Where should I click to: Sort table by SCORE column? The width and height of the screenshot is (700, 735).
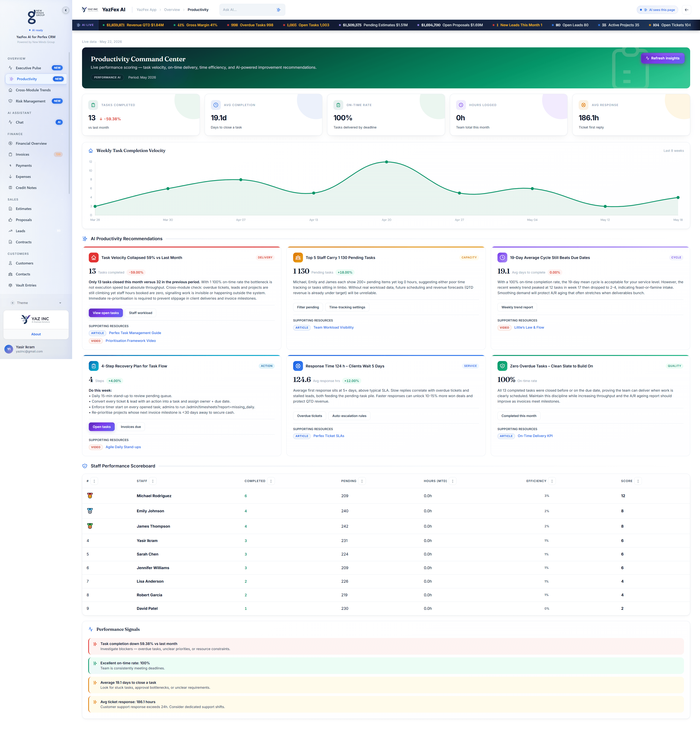click(x=638, y=481)
